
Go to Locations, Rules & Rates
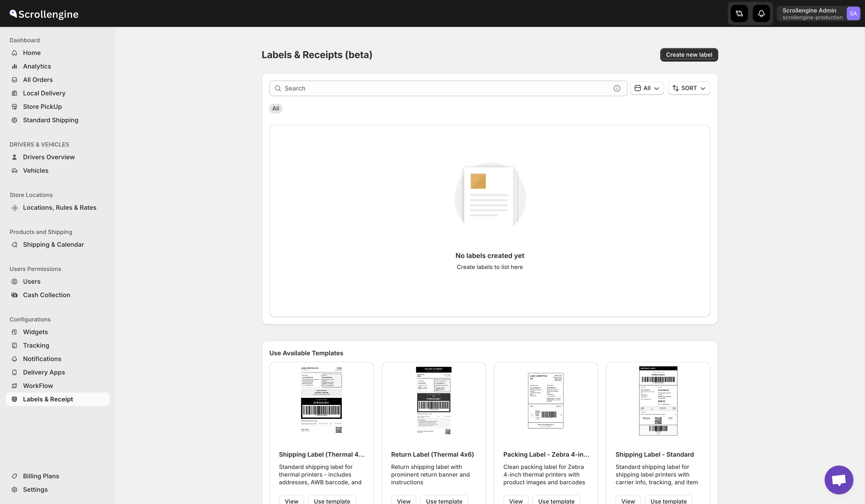(59, 208)
